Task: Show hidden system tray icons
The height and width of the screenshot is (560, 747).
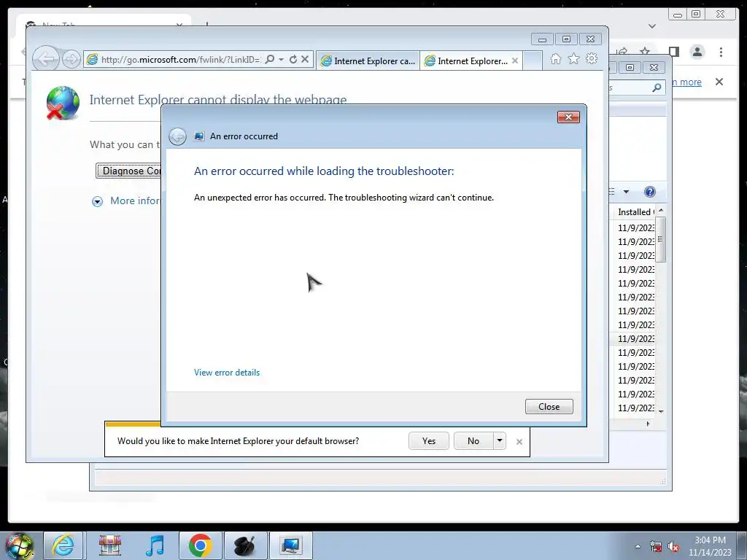Action: tap(638, 546)
